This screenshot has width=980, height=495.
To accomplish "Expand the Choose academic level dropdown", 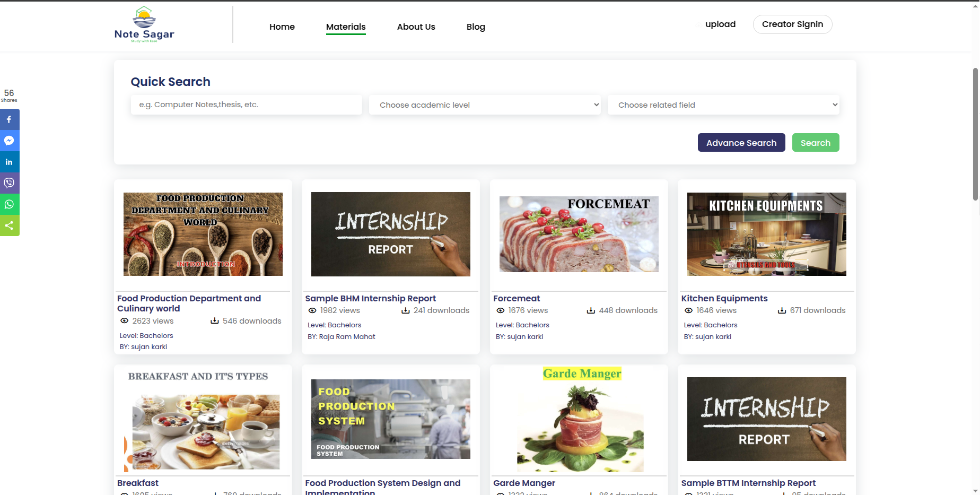I will click(485, 105).
